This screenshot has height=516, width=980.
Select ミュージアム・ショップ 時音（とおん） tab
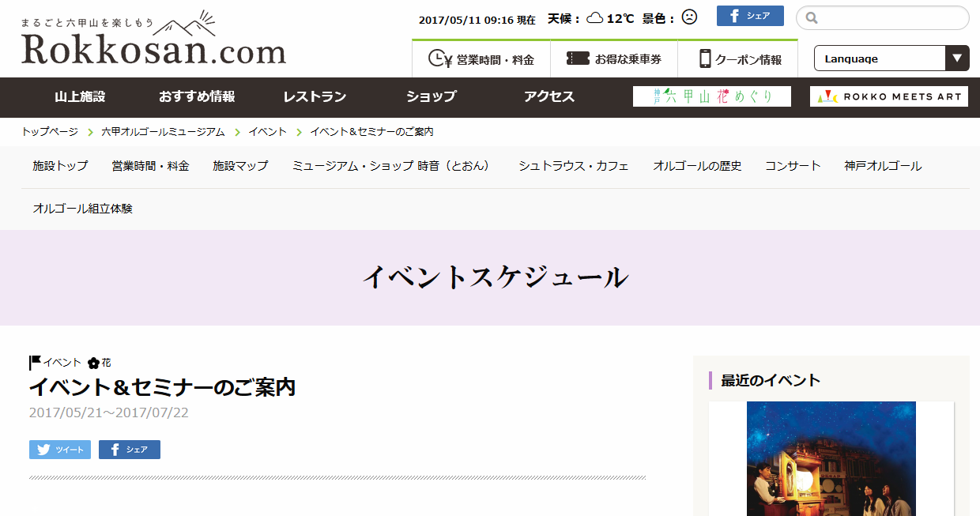(x=394, y=166)
